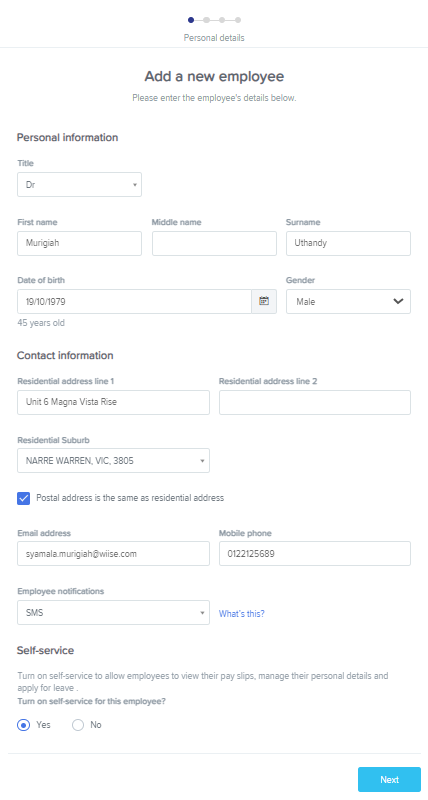This screenshot has height=800, width=428.
Task: Click the third step dot in progress indicator
Action: pyautogui.click(x=222, y=20)
